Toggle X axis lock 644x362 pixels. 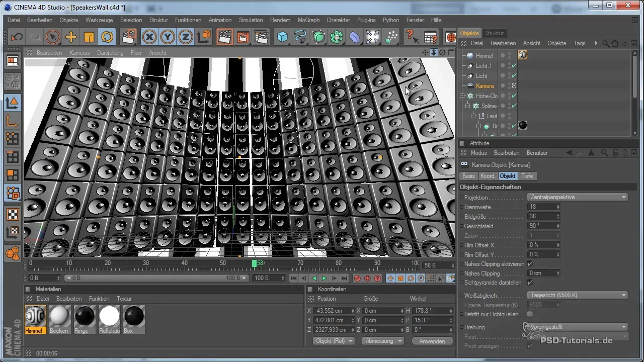point(149,37)
